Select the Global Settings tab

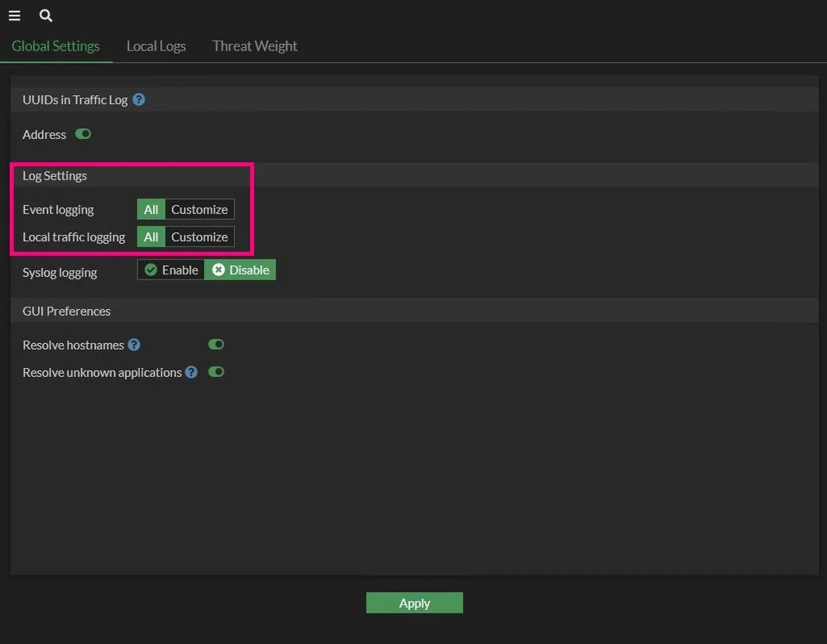pos(55,46)
